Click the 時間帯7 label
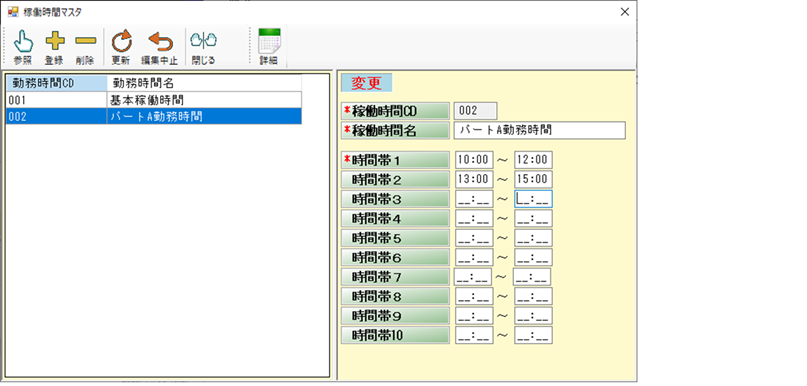Viewport: 807px width, 386px height. (395, 277)
